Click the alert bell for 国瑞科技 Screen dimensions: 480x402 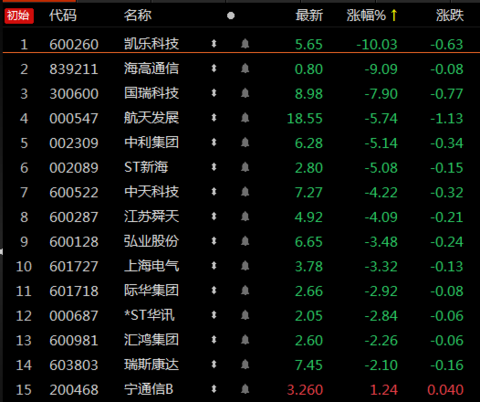[245, 93]
